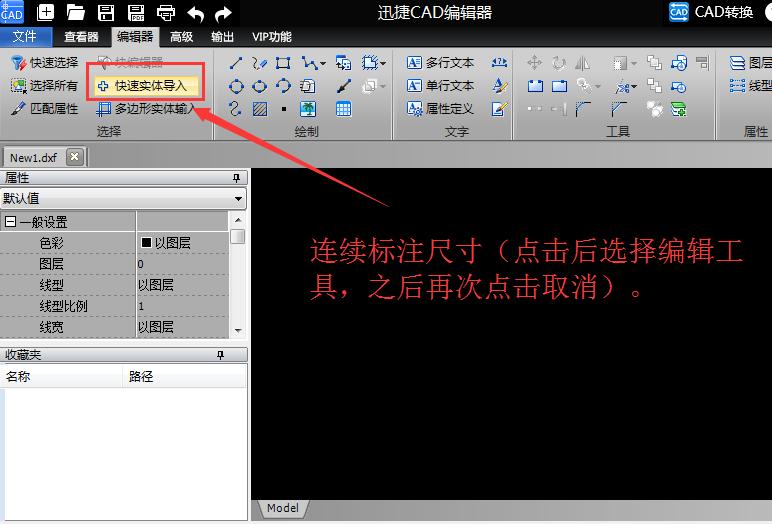772x524 pixels.
Task: Switch to the VIP功能 tab
Action: 272,37
